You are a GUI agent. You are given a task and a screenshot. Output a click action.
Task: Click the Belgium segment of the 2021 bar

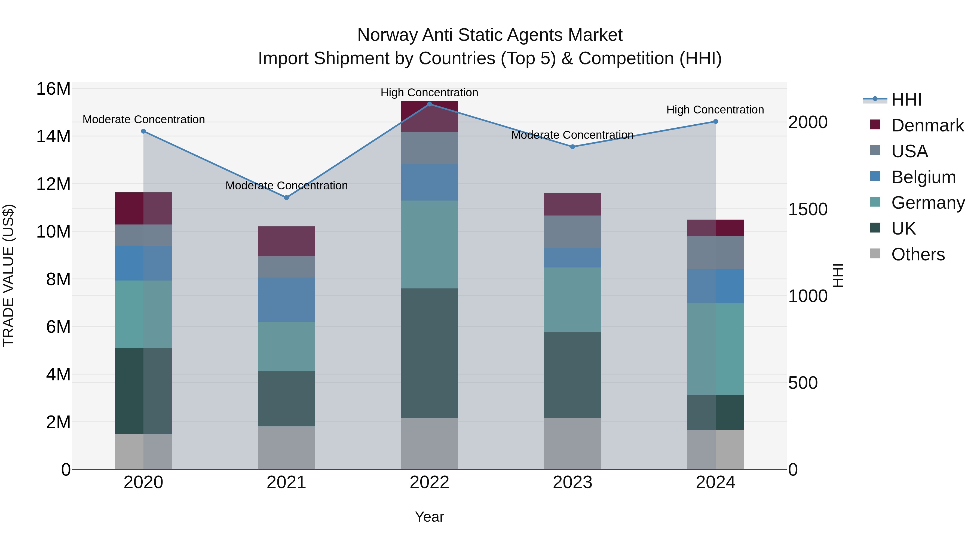286,300
